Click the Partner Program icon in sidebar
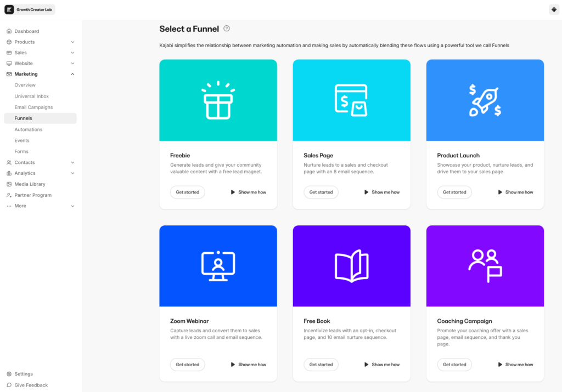The image size is (562, 392). [9, 195]
